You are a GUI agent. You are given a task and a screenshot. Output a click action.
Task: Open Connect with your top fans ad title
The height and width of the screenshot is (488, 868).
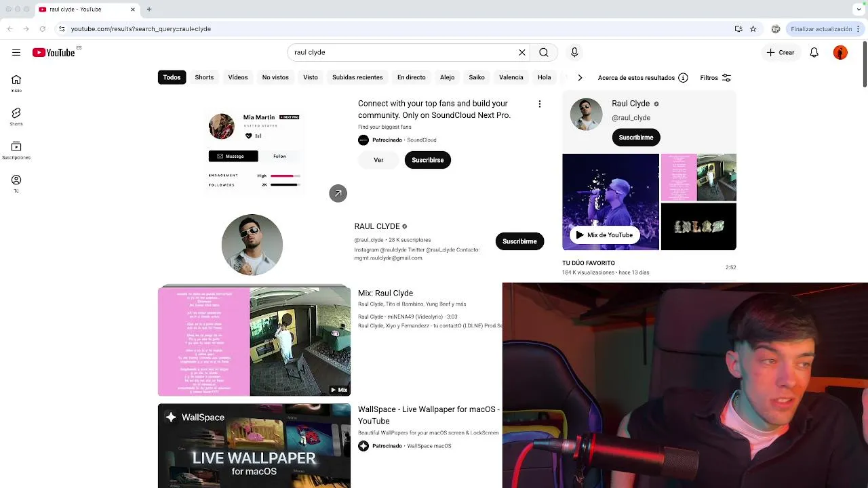coord(434,109)
